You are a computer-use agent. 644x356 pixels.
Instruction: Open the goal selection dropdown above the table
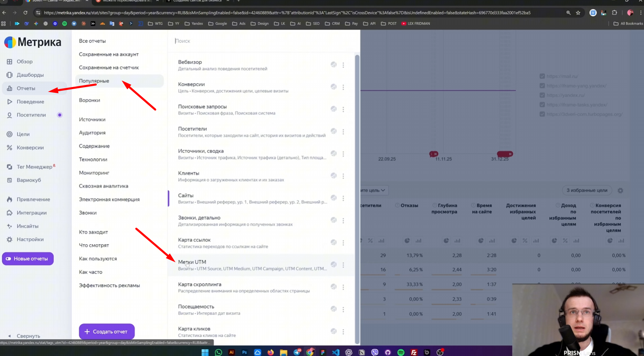(x=374, y=190)
